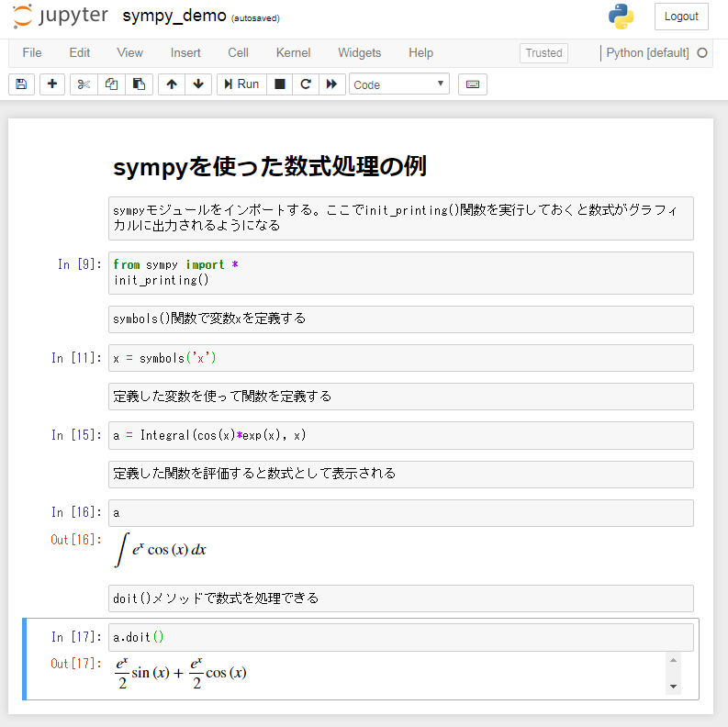Click the Trusted notebook button
Viewport: 728px width, 727px height.
543,53
